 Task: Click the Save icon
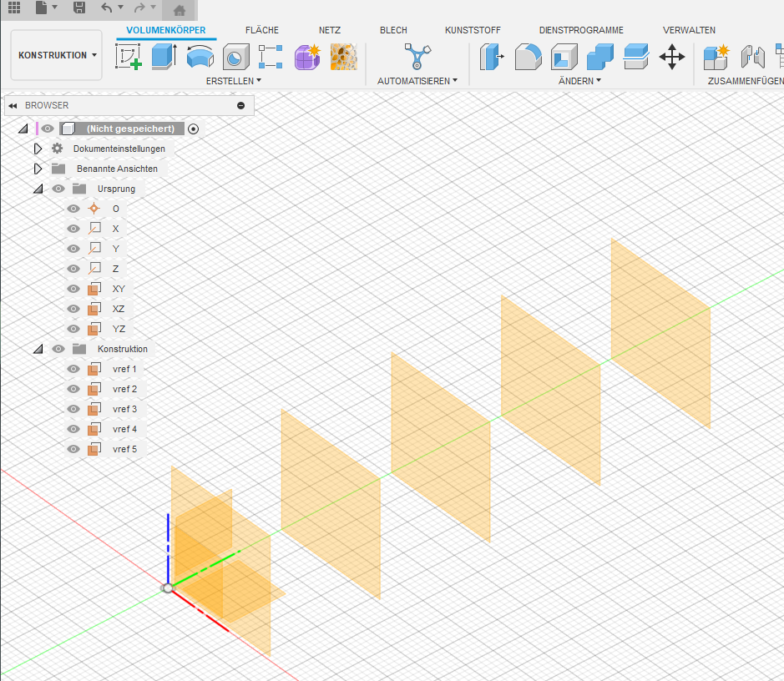79,8
